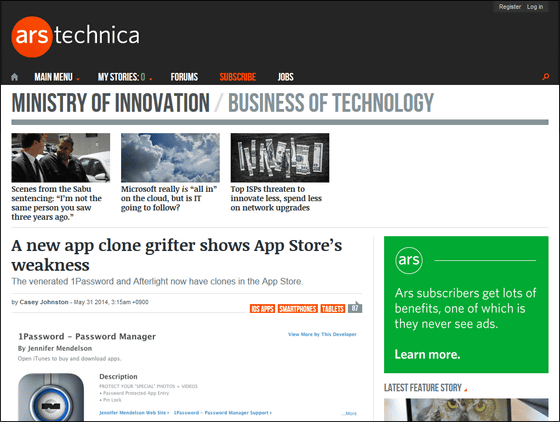Click the article date May 31 2014
Screen dimensions: 560x422
(111, 302)
